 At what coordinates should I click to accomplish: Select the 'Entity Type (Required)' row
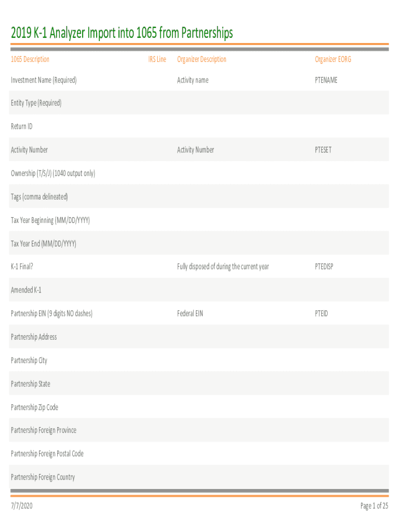point(36,103)
